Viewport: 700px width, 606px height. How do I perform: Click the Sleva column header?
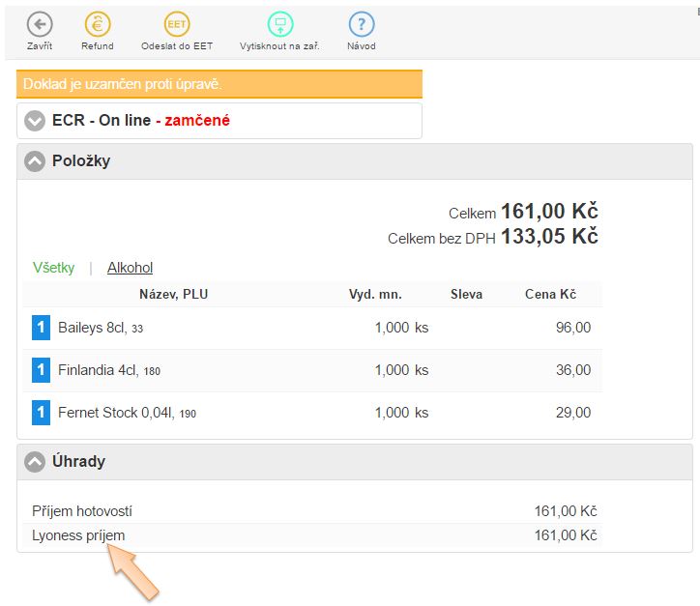(x=466, y=294)
